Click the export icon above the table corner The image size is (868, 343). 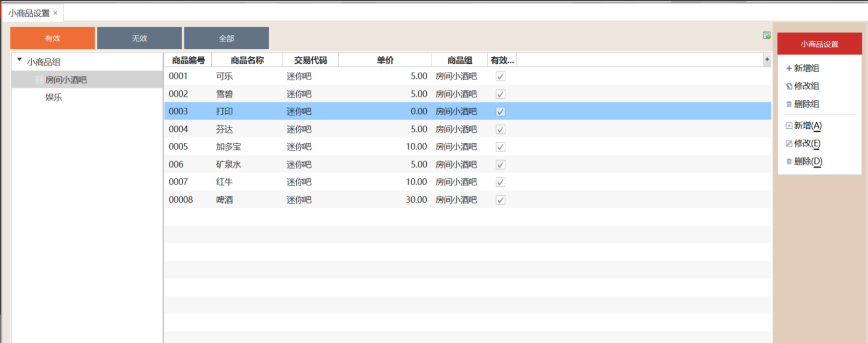tap(766, 35)
